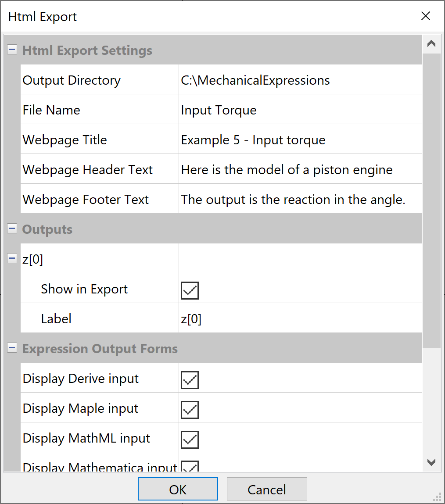Collapse the Expression Output Forms section

click(12, 349)
